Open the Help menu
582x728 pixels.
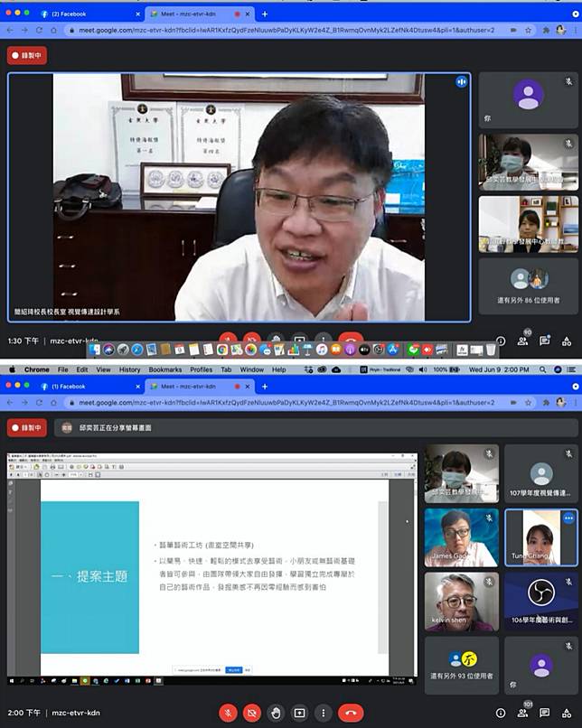point(279,369)
